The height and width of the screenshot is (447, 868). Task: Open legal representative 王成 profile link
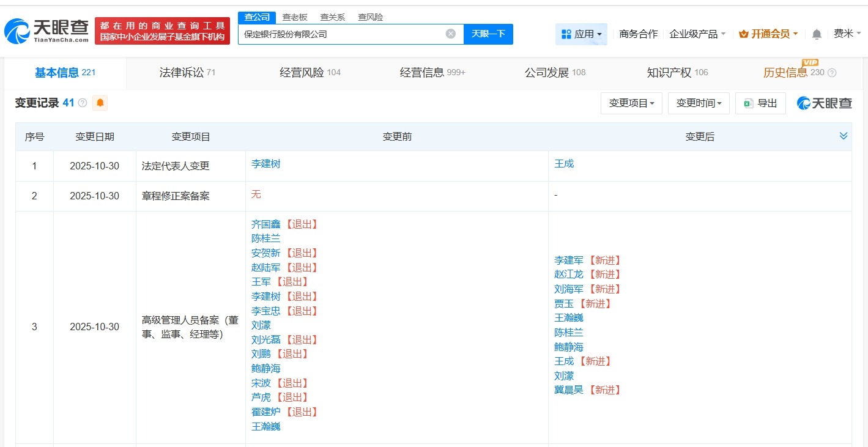pos(563,164)
